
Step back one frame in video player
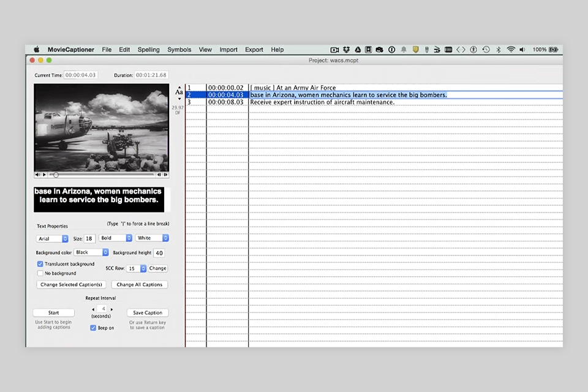159,175
